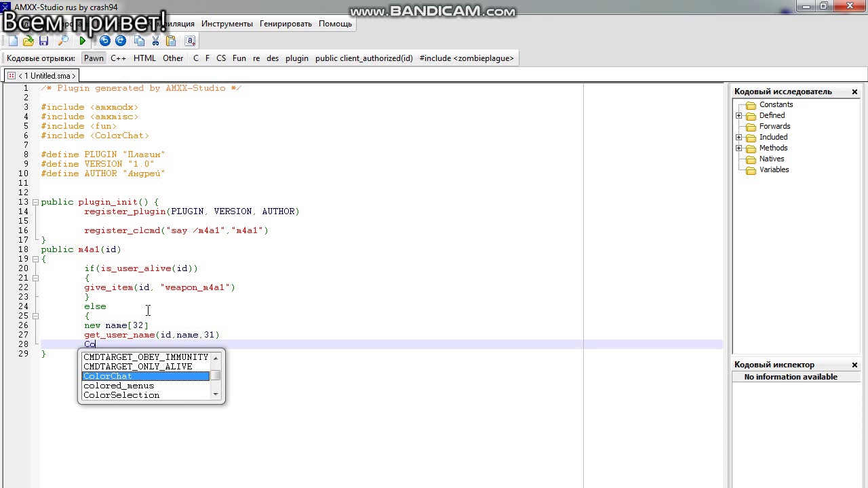868x488 pixels.
Task: Collapse the plugin_init function fold on line 13
Action: [35, 202]
